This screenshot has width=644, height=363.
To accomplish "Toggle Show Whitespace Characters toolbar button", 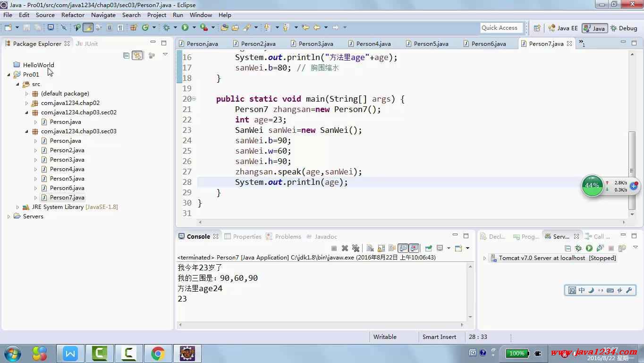I will 120,27.
